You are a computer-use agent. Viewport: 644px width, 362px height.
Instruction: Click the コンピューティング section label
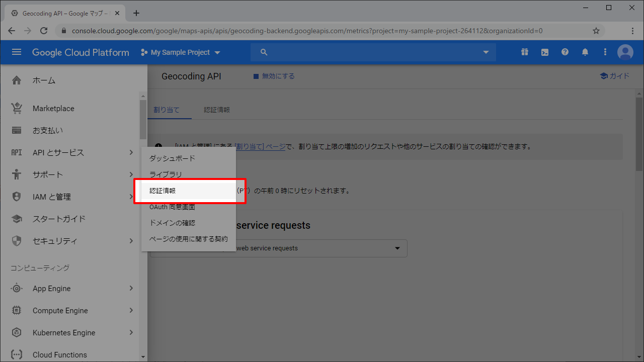tap(40, 268)
